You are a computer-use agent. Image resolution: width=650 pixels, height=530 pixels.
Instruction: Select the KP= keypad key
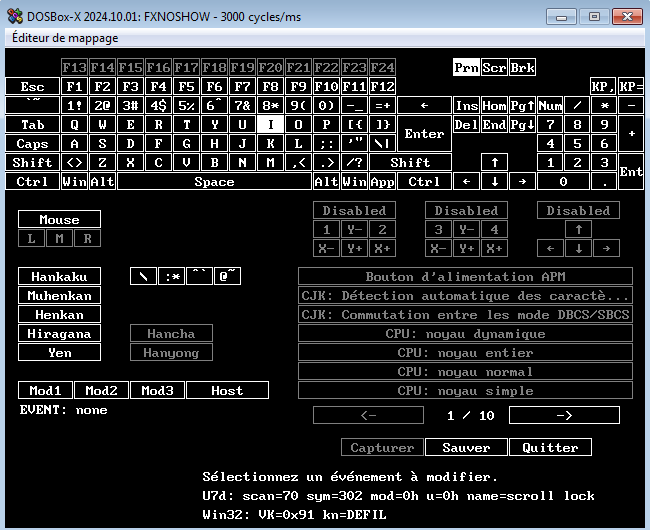click(631, 87)
